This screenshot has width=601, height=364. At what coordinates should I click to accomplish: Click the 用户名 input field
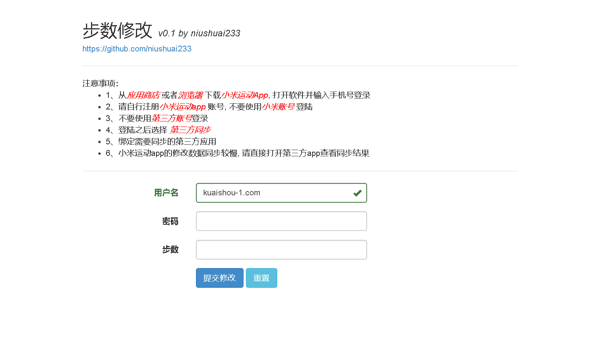[x=282, y=193]
